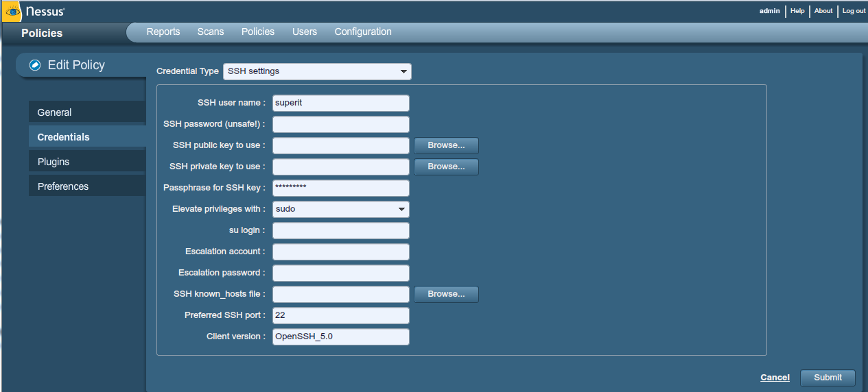Click the Elevate privileges with label
The height and width of the screenshot is (392, 868).
pos(219,209)
